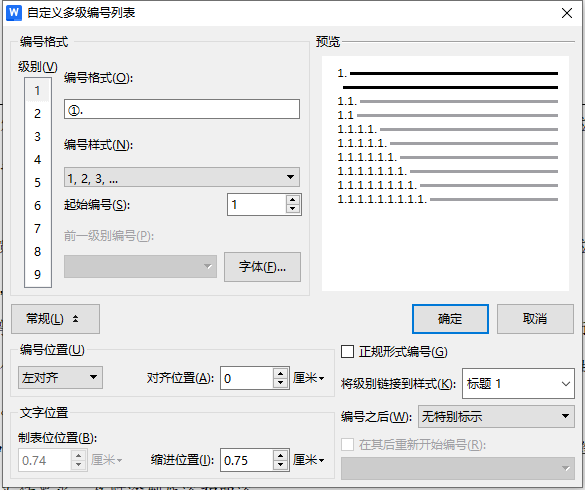This screenshot has height=490, width=585.
Task: Click the WPS Writer icon in title bar
Action: 14,13
